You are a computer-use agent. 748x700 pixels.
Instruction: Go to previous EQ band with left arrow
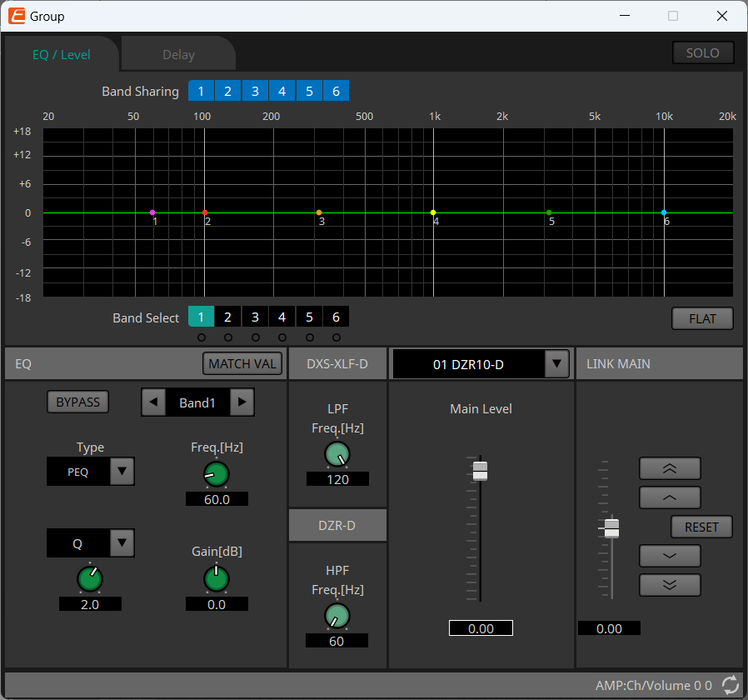(152, 402)
